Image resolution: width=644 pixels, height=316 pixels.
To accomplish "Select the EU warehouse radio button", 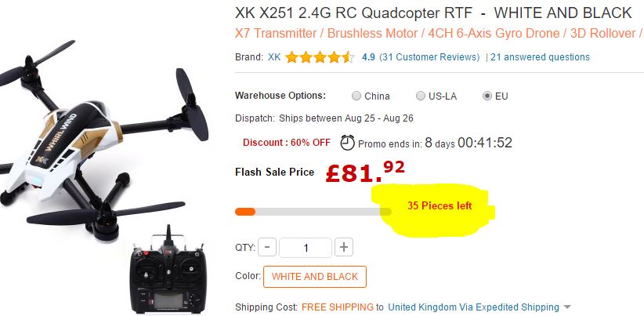I will pyautogui.click(x=487, y=96).
